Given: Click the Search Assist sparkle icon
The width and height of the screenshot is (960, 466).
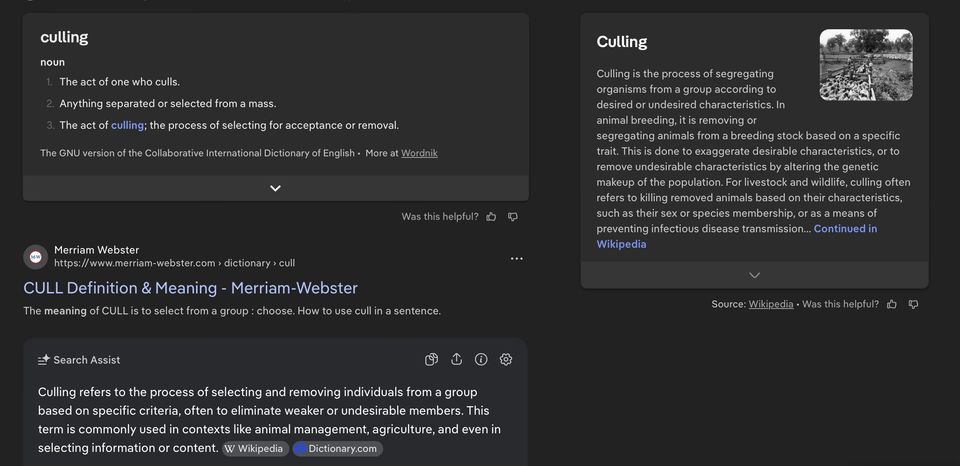Looking at the screenshot, I should point(43,360).
